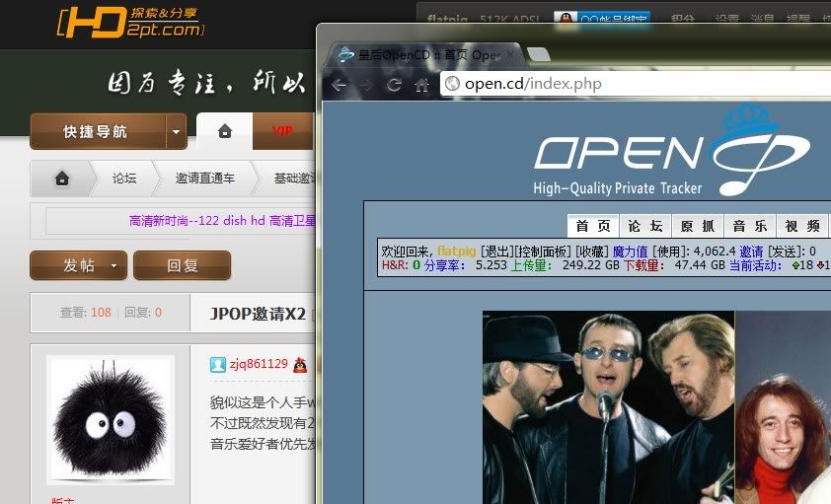Open the 基础邀请 breadcrumb item

tap(294, 179)
